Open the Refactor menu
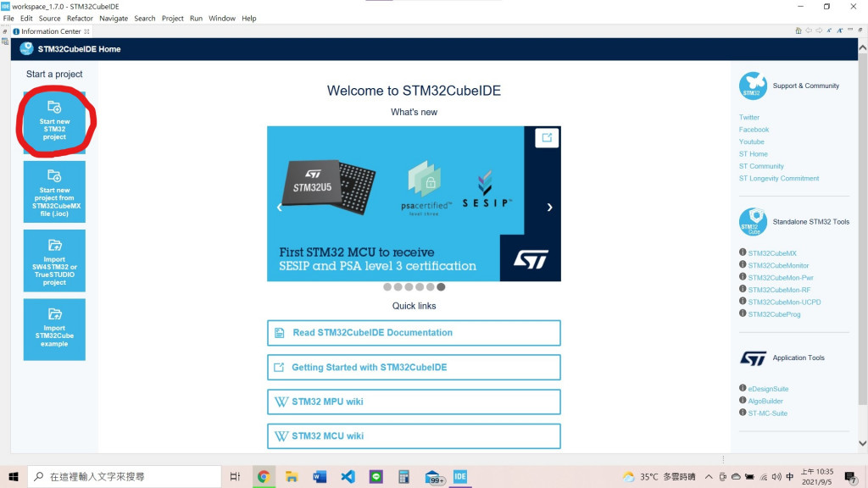Viewport: 868px width, 488px height. coord(80,19)
